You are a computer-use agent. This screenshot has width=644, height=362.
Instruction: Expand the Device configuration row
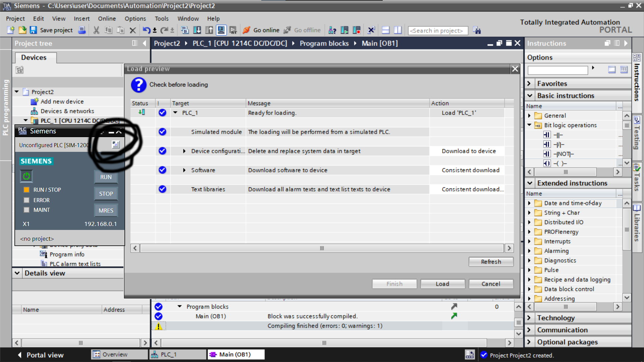(x=184, y=151)
